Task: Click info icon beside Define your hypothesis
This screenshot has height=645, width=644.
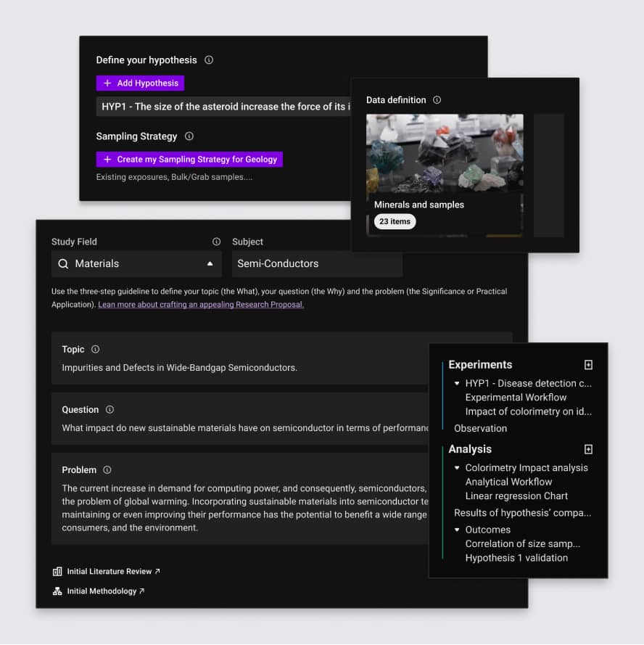Action: click(x=209, y=60)
